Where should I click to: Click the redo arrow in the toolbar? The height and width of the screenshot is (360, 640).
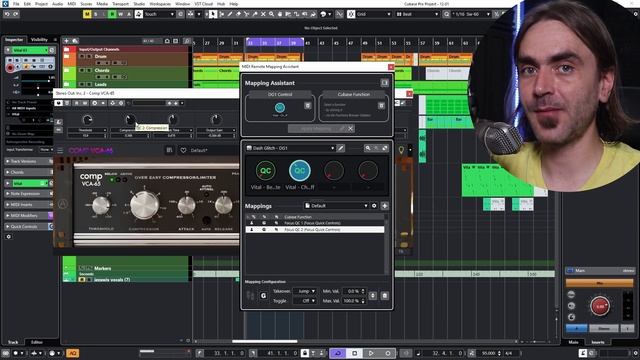16,14
